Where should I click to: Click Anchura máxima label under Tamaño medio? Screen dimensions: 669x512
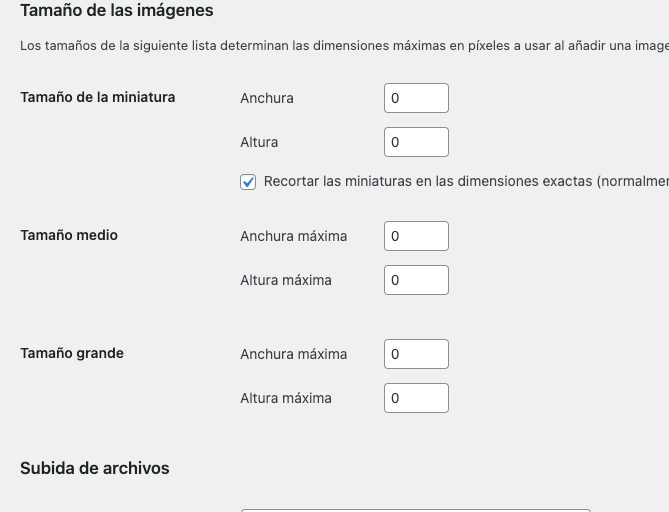pos(294,236)
